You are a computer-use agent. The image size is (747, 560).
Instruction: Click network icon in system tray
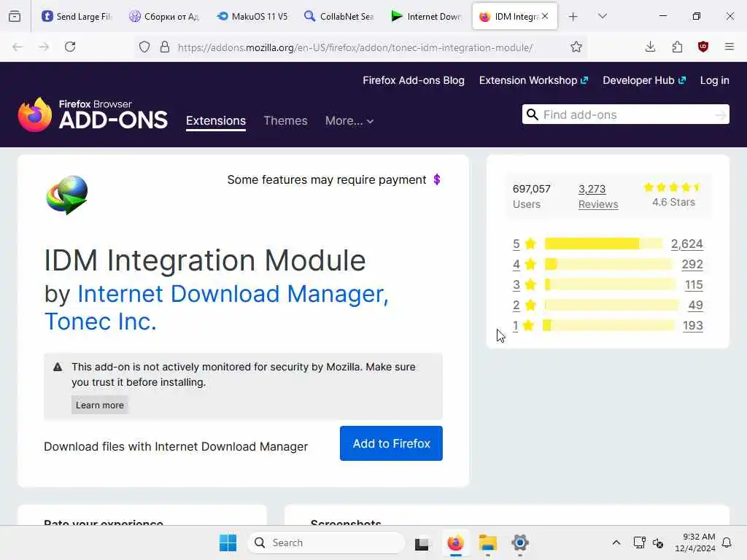coord(639,542)
